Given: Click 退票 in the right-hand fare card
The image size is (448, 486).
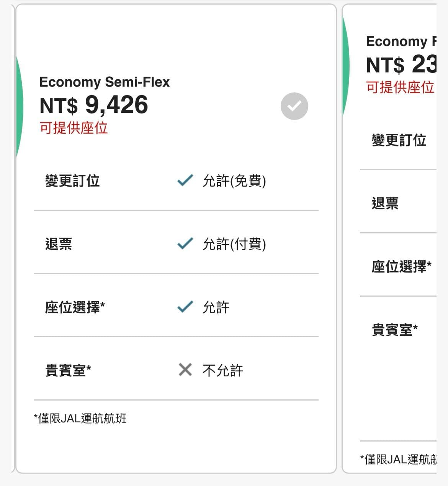Looking at the screenshot, I should 385,204.
